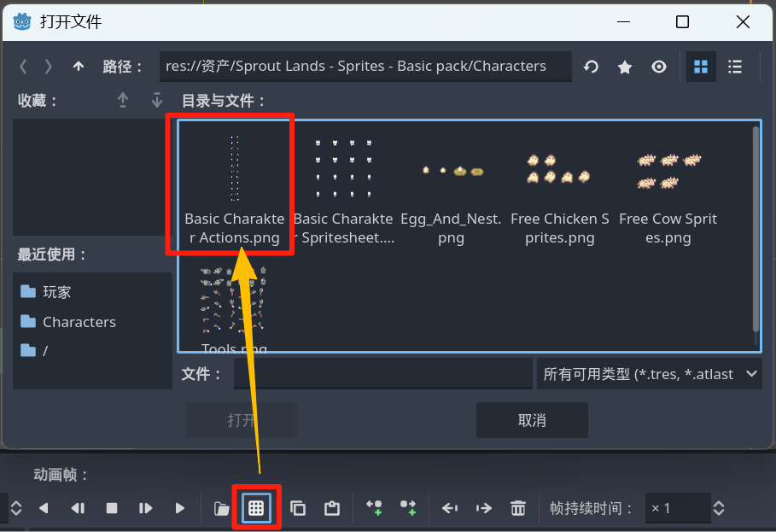Open recent folder 玩家
The height and width of the screenshot is (532, 776).
point(92,292)
